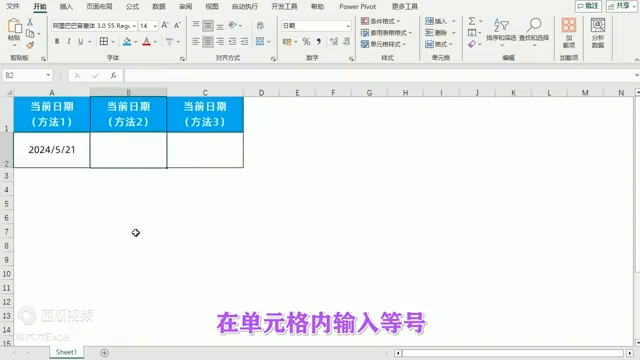Click the formula bar input
Image resolution: width=640 pixels, height=360 pixels.
coord(380,75)
